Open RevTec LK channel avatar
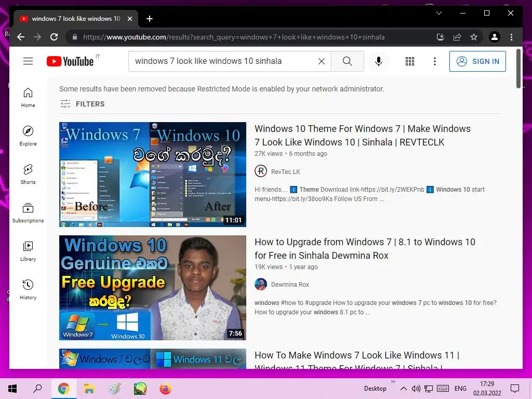 click(261, 171)
